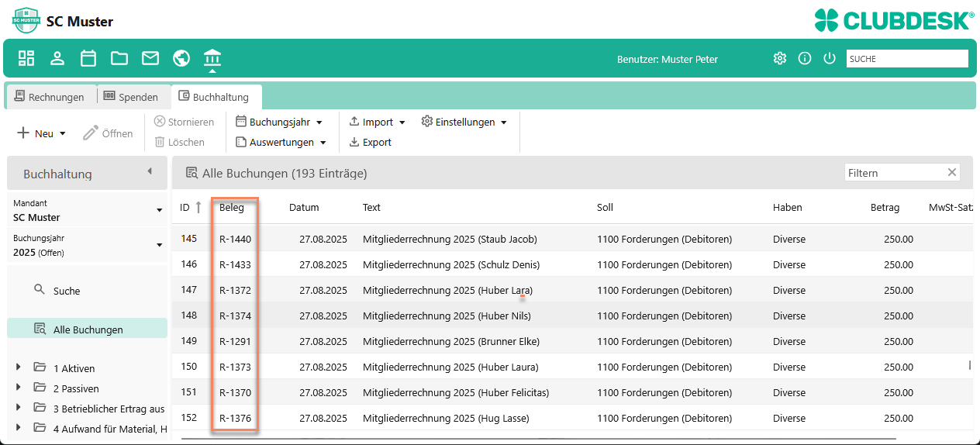The width and height of the screenshot is (980, 445).
Task: Click the Öffnen button
Action: click(x=108, y=133)
